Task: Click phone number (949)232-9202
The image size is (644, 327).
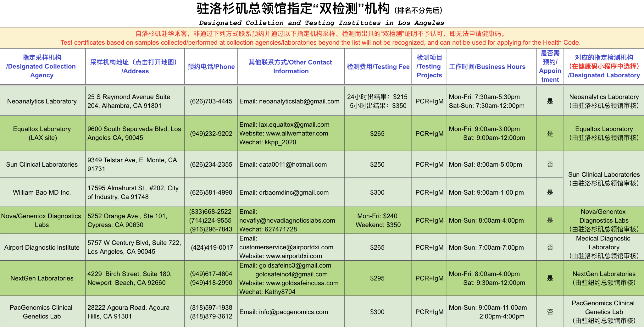Action: point(211,134)
